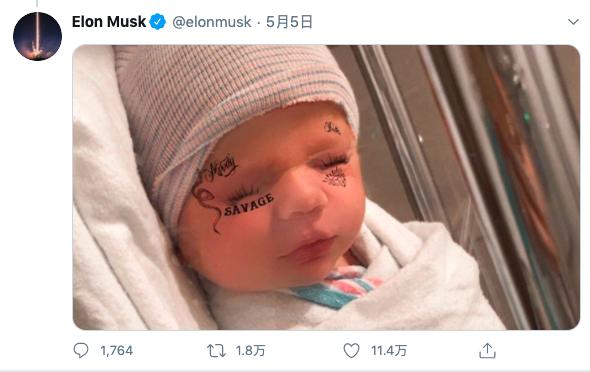Click the thread connector line above avatar

click(x=37, y=3)
